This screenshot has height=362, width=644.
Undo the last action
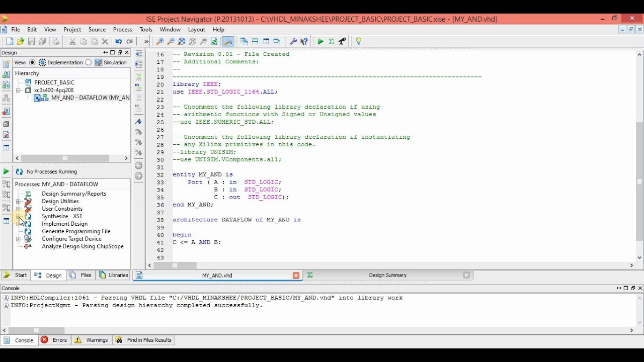[x=118, y=42]
